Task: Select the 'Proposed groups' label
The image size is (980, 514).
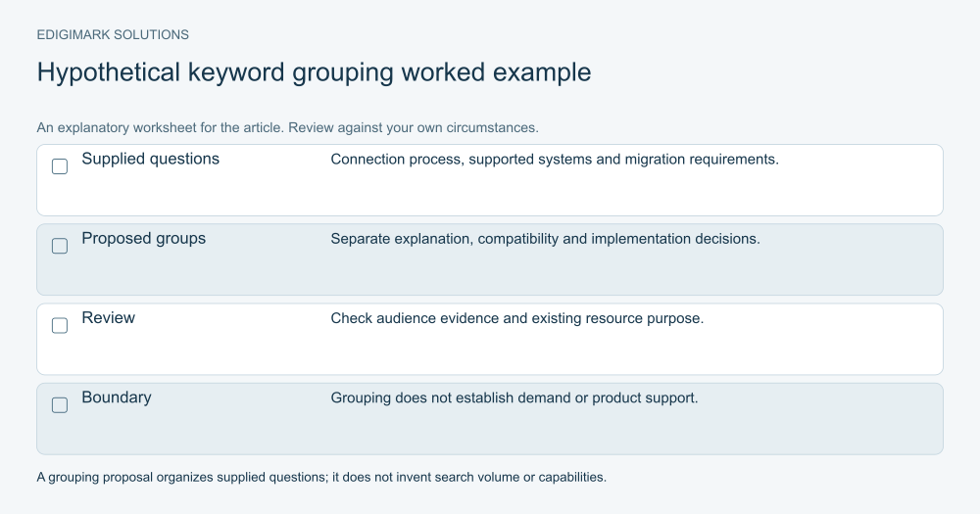Action: click(144, 239)
